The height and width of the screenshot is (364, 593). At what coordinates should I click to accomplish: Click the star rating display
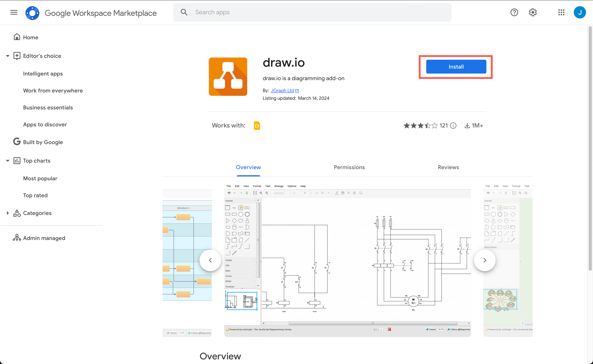coord(420,125)
